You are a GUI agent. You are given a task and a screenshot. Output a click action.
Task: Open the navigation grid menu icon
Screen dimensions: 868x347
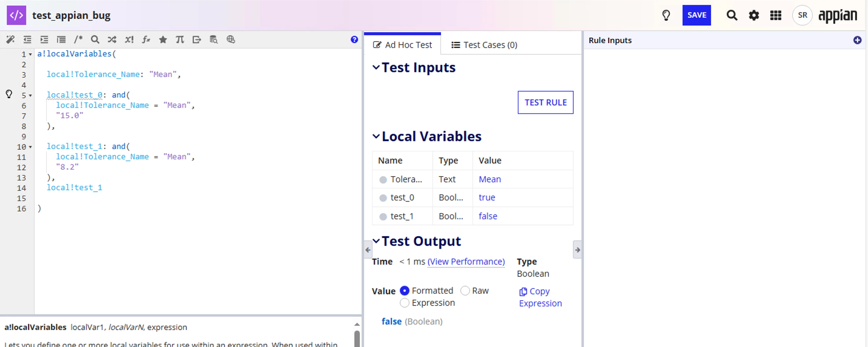776,15
